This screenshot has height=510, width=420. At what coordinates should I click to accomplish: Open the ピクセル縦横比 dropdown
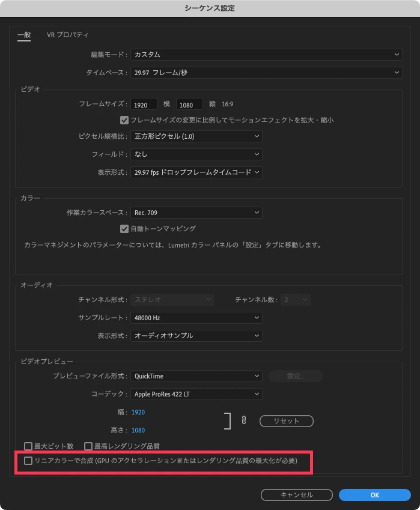(x=196, y=136)
